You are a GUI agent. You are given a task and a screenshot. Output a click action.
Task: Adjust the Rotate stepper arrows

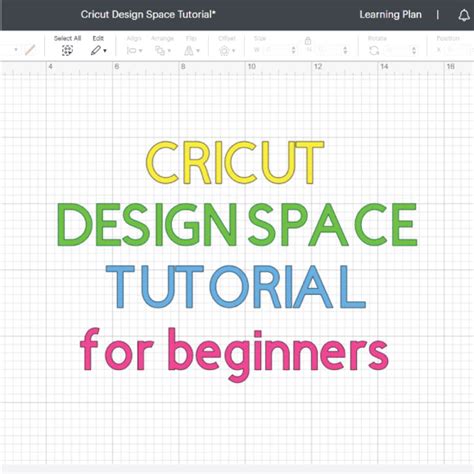(414, 50)
